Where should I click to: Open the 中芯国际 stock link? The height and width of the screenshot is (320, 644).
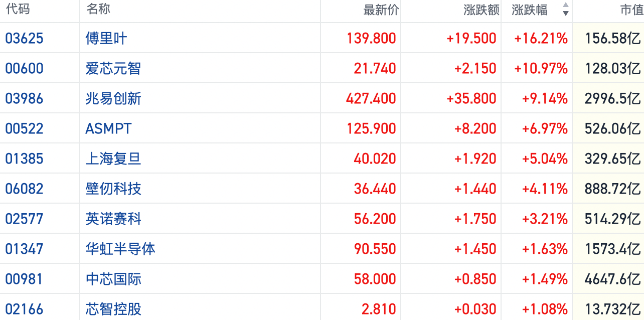[113, 279]
